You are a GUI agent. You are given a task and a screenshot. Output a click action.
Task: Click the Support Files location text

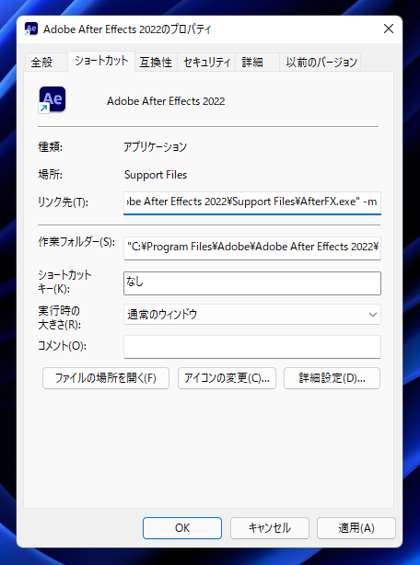click(x=156, y=175)
